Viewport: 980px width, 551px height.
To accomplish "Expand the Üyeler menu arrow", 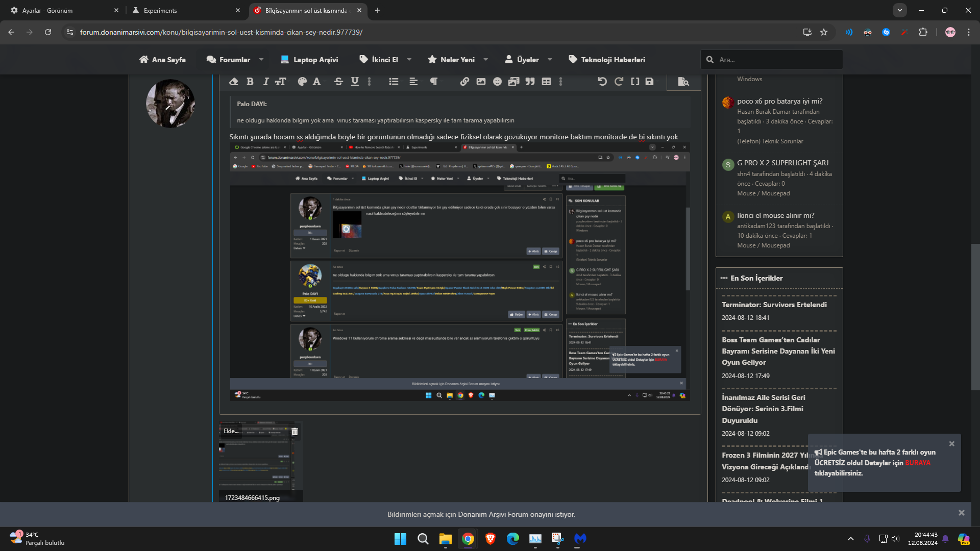I will [x=550, y=60].
